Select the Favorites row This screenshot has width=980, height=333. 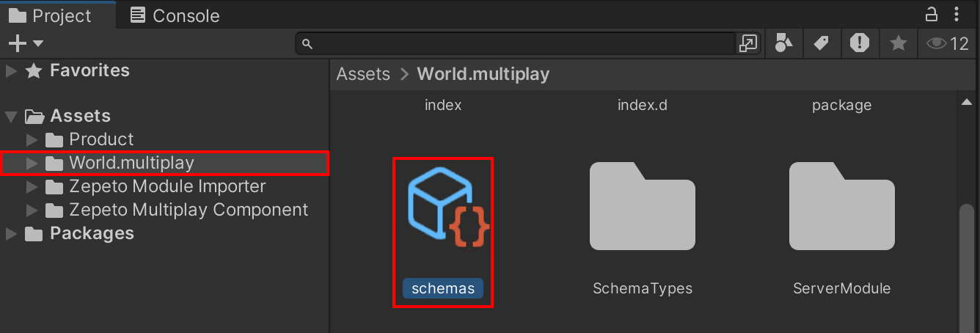point(165,70)
